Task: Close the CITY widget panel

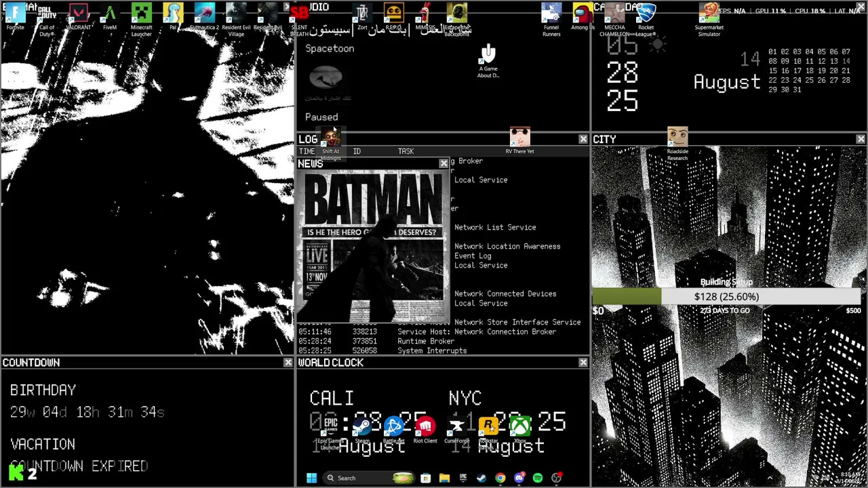Action: (861, 139)
